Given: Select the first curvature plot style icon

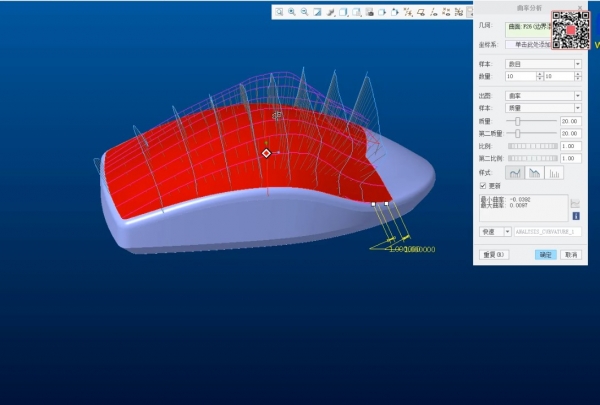Looking at the screenshot, I should pos(516,173).
